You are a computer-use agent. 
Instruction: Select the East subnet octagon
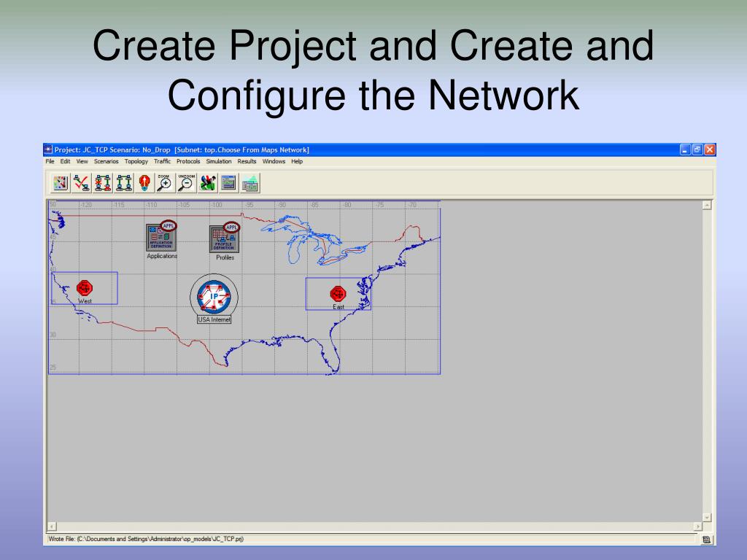pyautogui.click(x=338, y=293)
